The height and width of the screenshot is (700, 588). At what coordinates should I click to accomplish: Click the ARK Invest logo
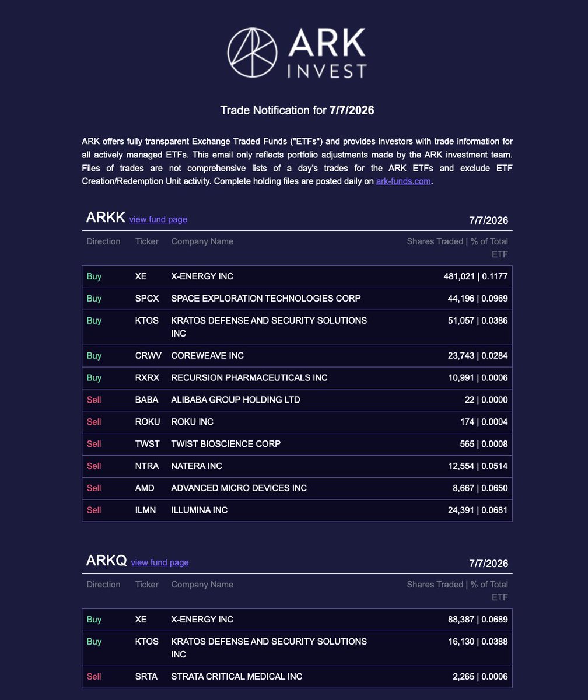pyautogui.click(x=297, y=52)
